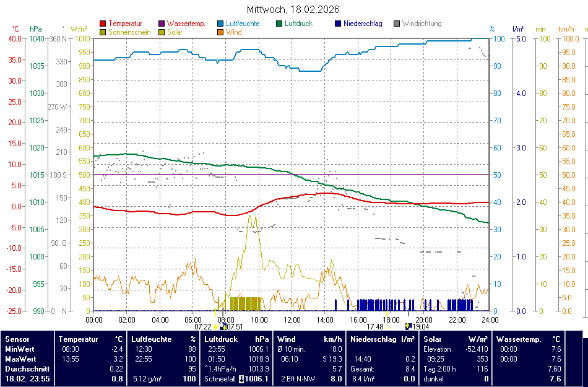This screenshot has width=588, height=387.
Task: Click the gray Windrichtung legend square
Action: [397, 24]
